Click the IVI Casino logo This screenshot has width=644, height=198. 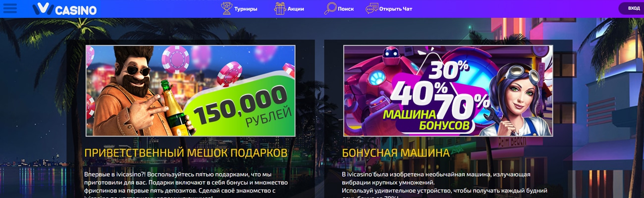tap(64, 9)
